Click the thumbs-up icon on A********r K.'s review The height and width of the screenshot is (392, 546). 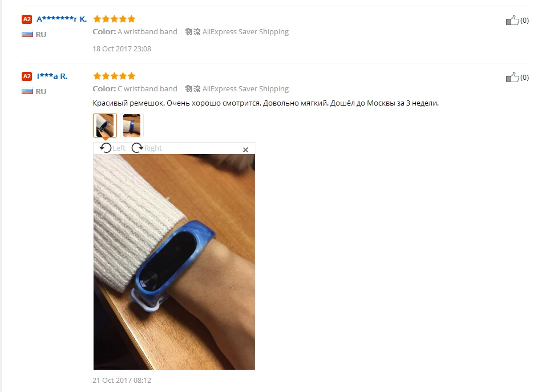click(x=512, y=20)
